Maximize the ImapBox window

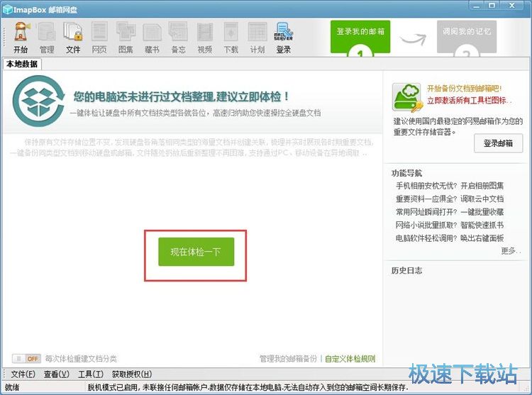(492, 6)
